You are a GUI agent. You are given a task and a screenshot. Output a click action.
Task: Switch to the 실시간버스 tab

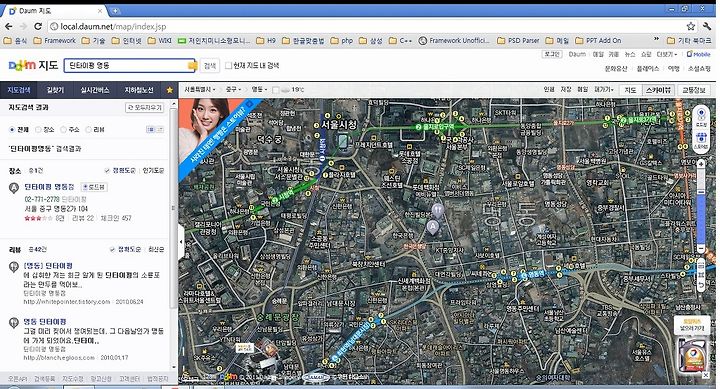coord(95,90)
